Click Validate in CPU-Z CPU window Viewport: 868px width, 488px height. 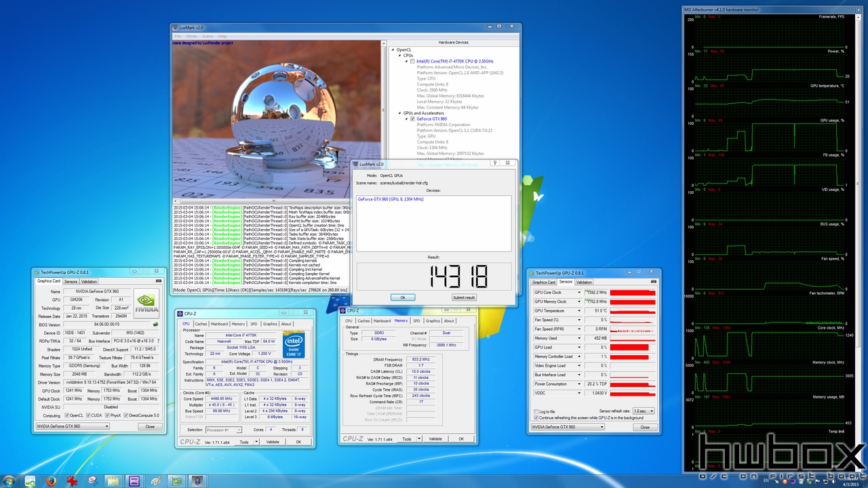pyautogui.click(x=272, y=442)
